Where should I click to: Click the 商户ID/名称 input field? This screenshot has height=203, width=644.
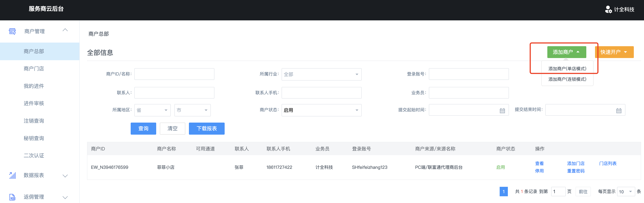click(x=174, y=74)
